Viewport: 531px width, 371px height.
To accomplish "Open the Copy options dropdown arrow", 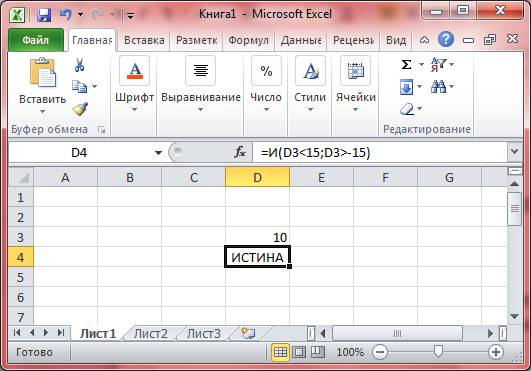I will click(x=94, y=87).
